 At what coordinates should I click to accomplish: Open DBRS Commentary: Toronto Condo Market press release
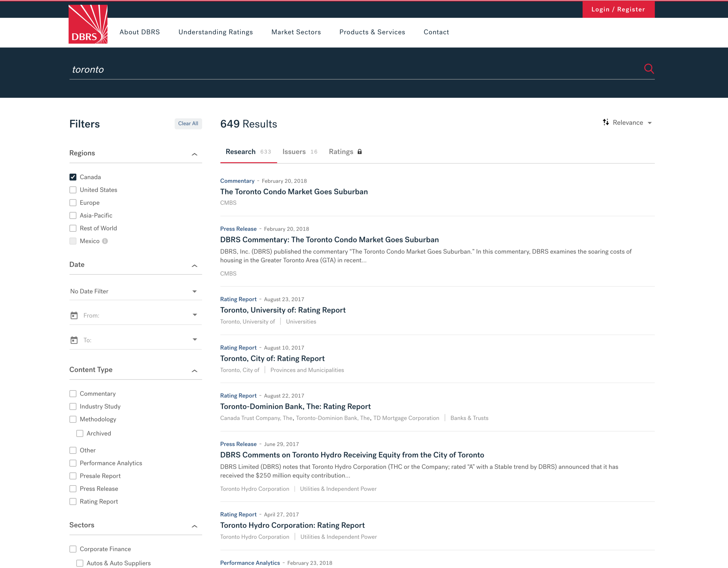click(329, 239)
